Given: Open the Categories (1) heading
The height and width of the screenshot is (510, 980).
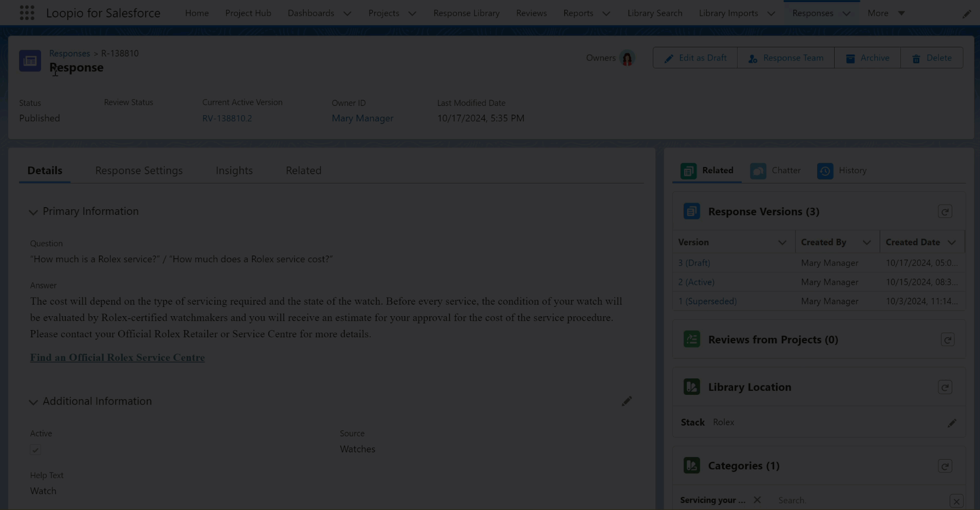Looking at the screenshot, I should coord(744,466).
